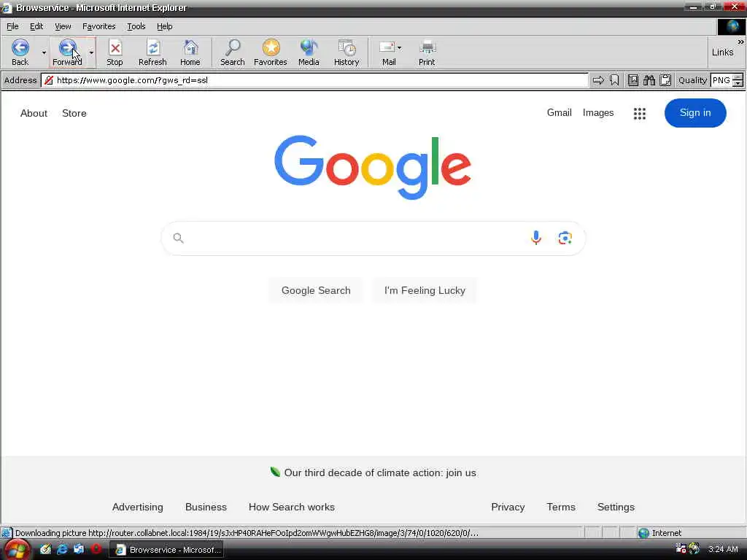Click the taskbar clock showing 3:24 AM

pos(723,550)
